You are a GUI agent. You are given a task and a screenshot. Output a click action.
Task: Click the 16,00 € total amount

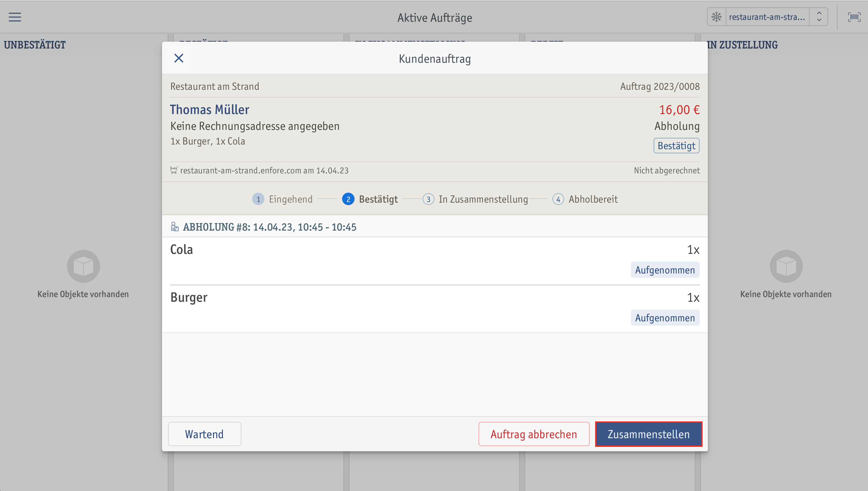point(679,110)
